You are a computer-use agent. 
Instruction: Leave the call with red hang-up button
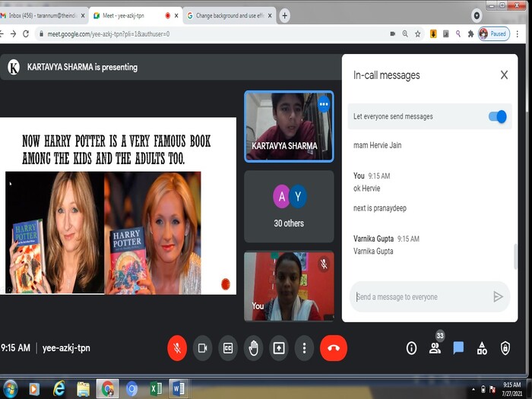pyautogui.click(x=334, y=348)
